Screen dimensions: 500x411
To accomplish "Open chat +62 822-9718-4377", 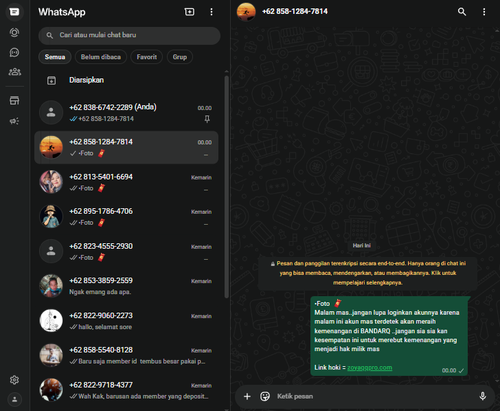I will [127, 390].
